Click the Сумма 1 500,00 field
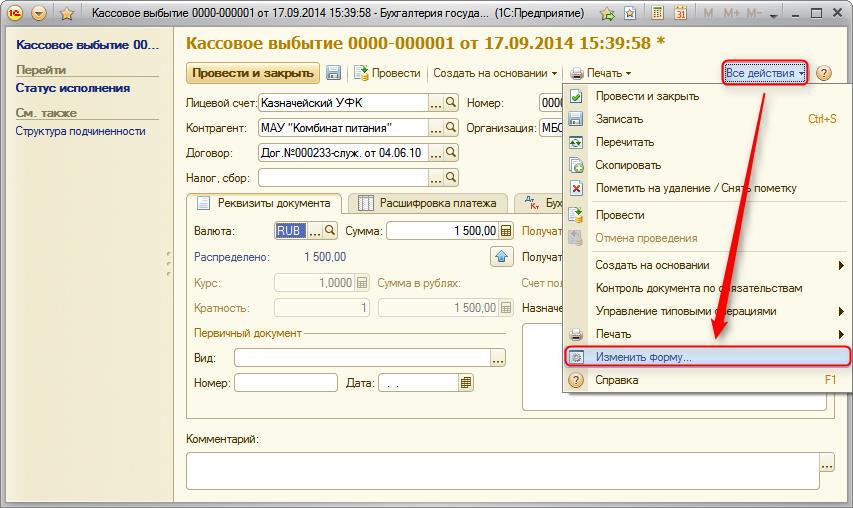 coord(442,231)
